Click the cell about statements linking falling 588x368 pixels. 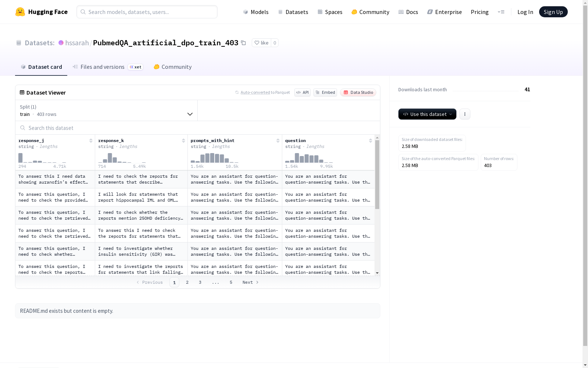click(141, 269)
